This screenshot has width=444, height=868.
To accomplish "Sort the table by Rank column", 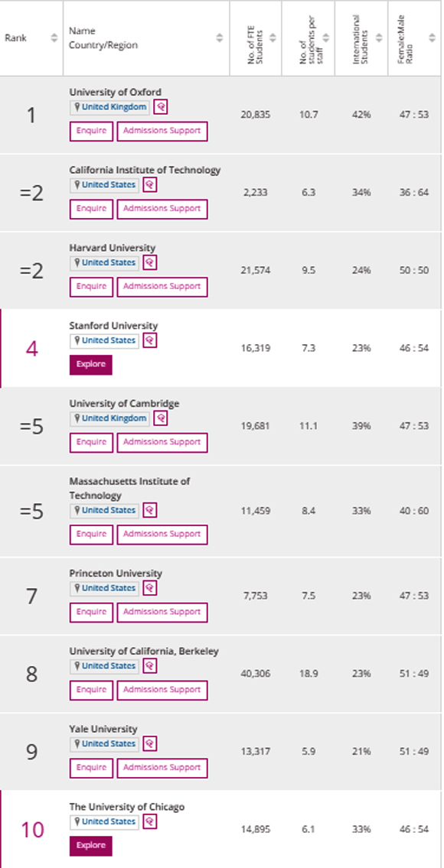I will 54,37.
